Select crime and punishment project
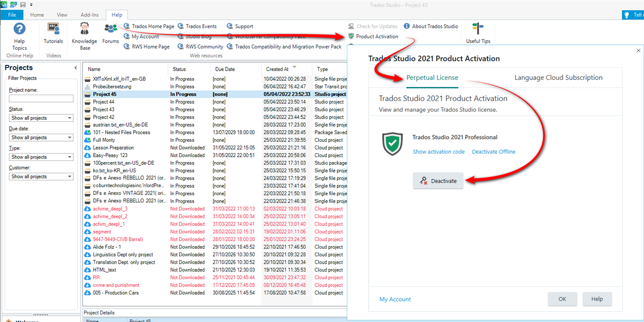This screenshot has height=322, width=644. pyautogui.click(x=215, y=285)
